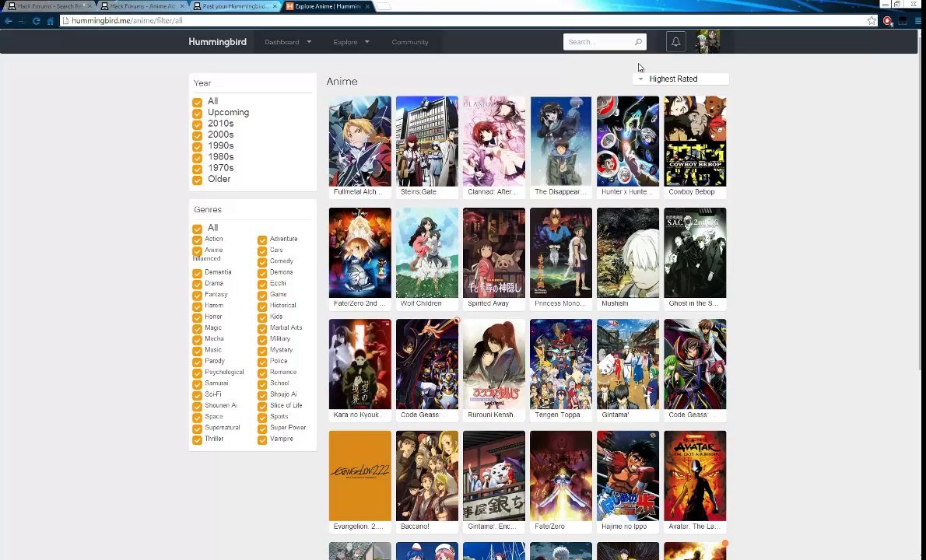Toggle the 1970s year filter
The height and width of the screenshot is (560, 926).
[197, 169]
